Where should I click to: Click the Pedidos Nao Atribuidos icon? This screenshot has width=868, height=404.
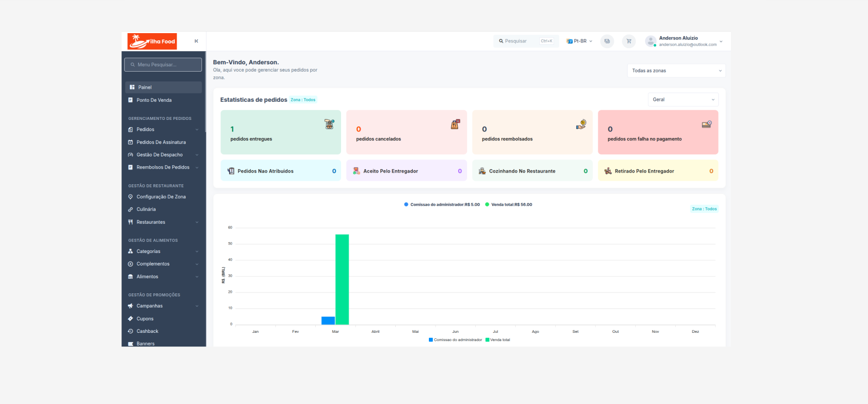point(231,171)
